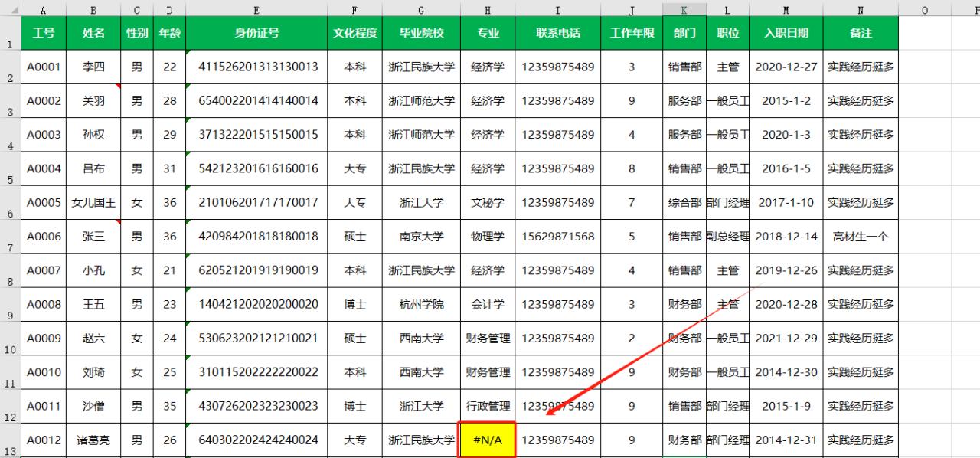
Task: Select the 物理学 cell
Action: click(488, 237)
